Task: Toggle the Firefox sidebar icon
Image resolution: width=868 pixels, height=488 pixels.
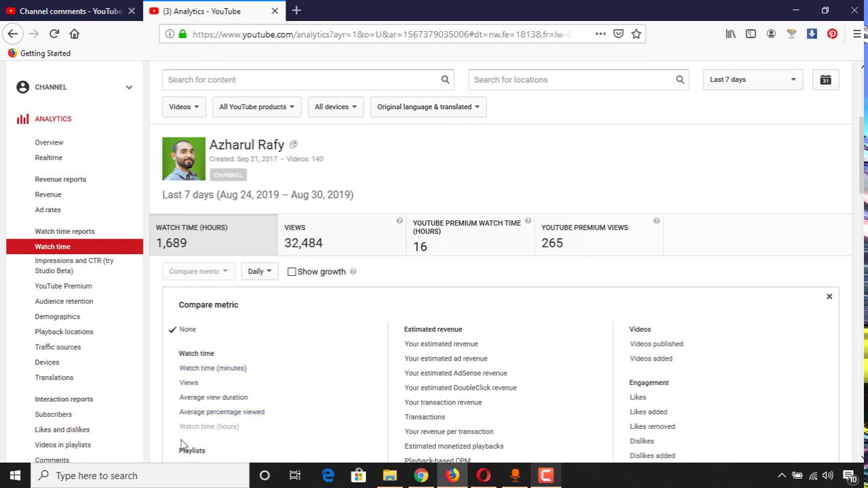Action: click(751, 34)
